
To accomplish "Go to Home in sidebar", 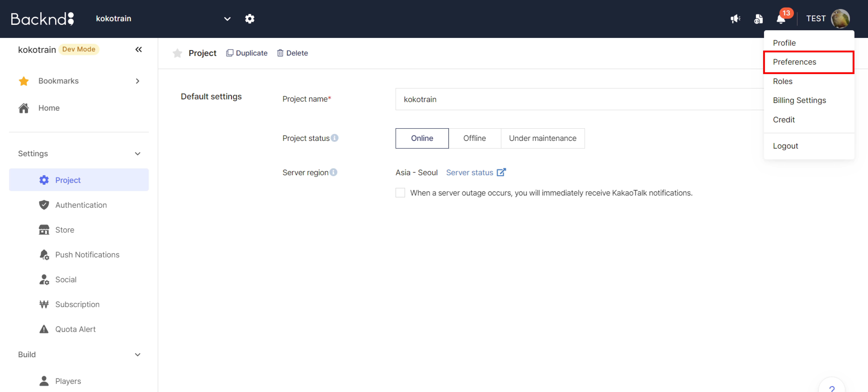I will [x=79, y=108].
